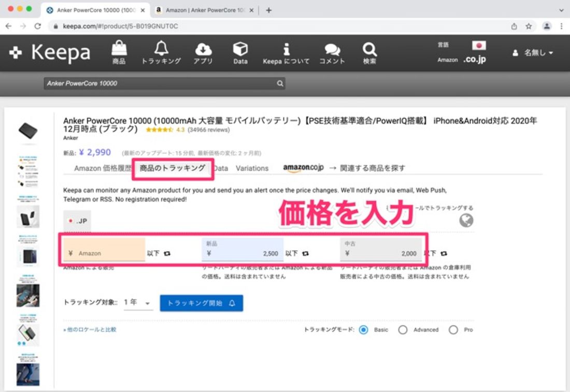570x392 pixels.
Task: Open the アプリ cloud download icon
Action: [x=203, y=52]
